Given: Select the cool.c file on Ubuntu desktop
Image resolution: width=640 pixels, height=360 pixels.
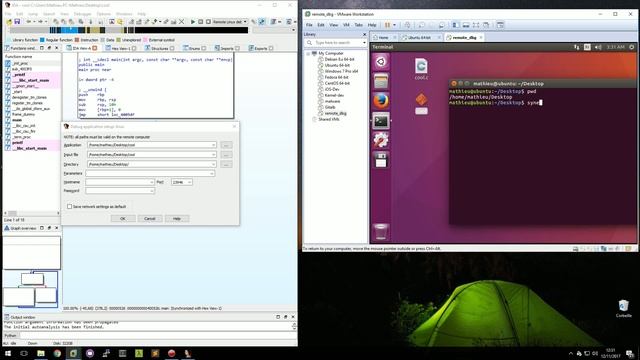Looking at the screenshot, I should click(421, 69).
